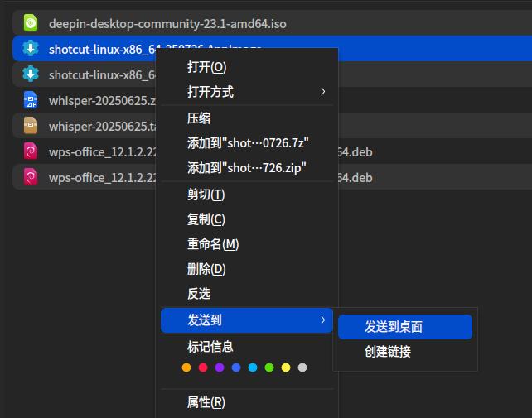Click the whisper ZIP archive icon

[x=31, y=100]
